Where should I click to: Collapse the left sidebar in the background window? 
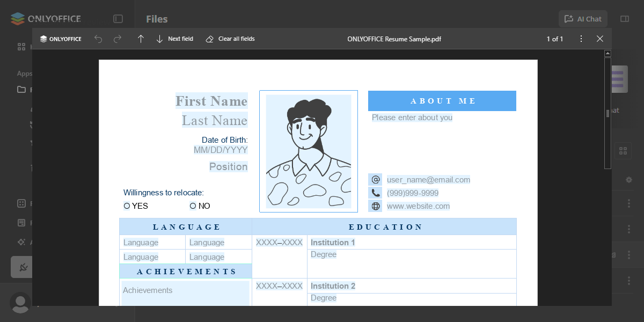coord(118,19)
